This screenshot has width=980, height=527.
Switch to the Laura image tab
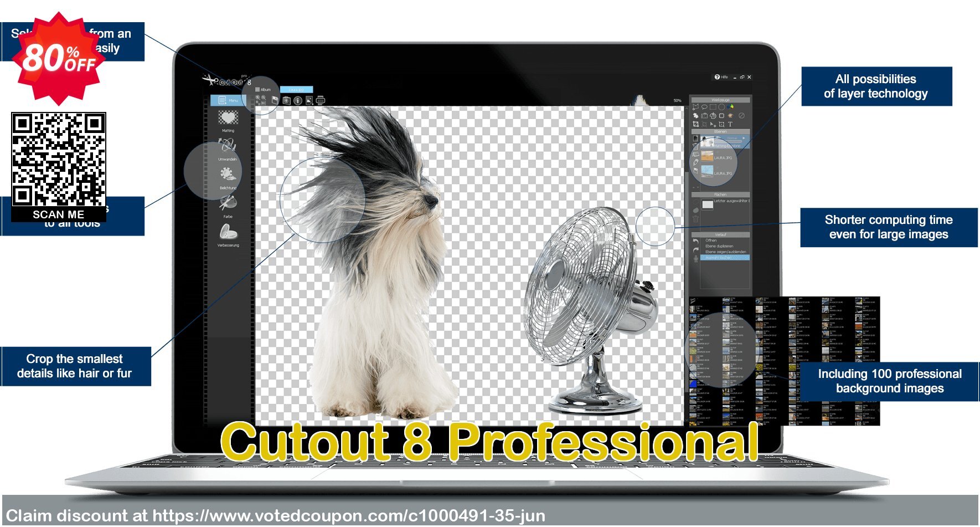coord(297,89)
